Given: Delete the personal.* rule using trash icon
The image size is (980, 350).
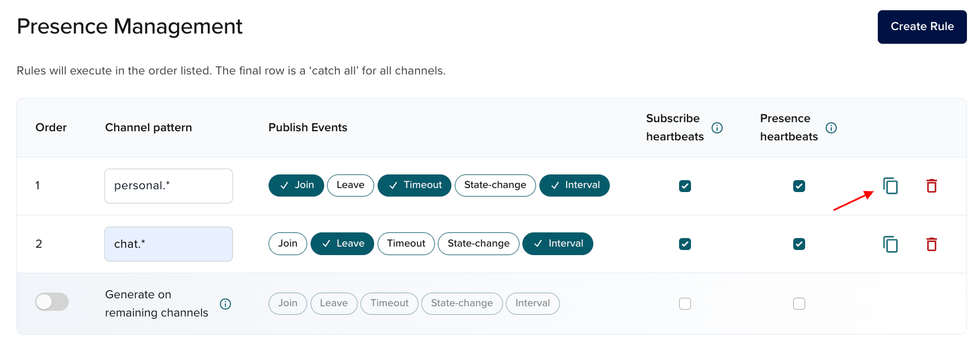Looking at the screenshot, I should pos(932,186).
